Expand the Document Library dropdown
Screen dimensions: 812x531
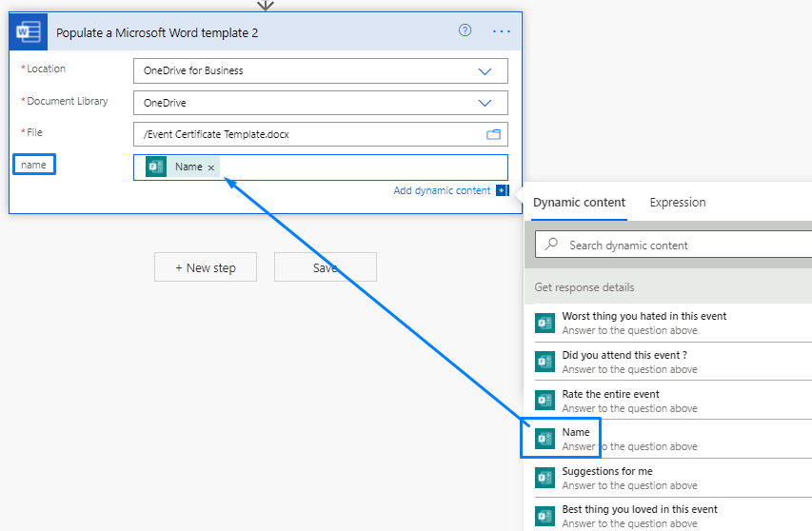pos(485,103)
